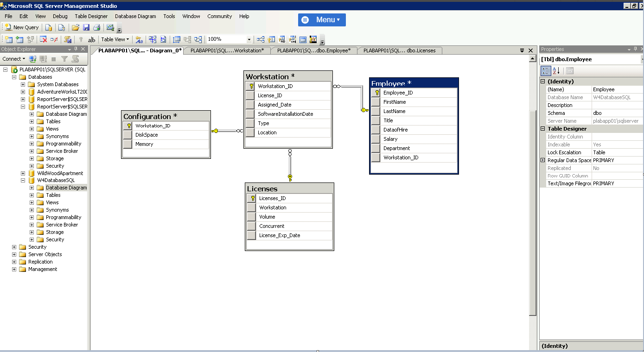Screen dimensions: 644x352
Task: Click the New Table diagram toolbar icon
Action: pos(8,39)
